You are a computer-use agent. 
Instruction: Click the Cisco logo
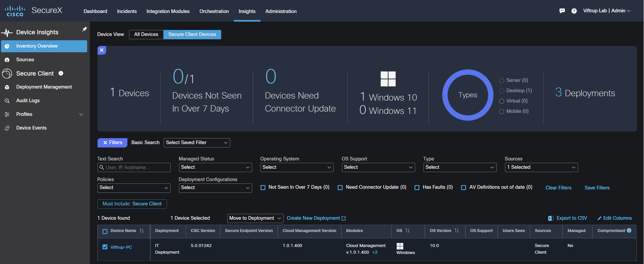click(x=15, y=11)
